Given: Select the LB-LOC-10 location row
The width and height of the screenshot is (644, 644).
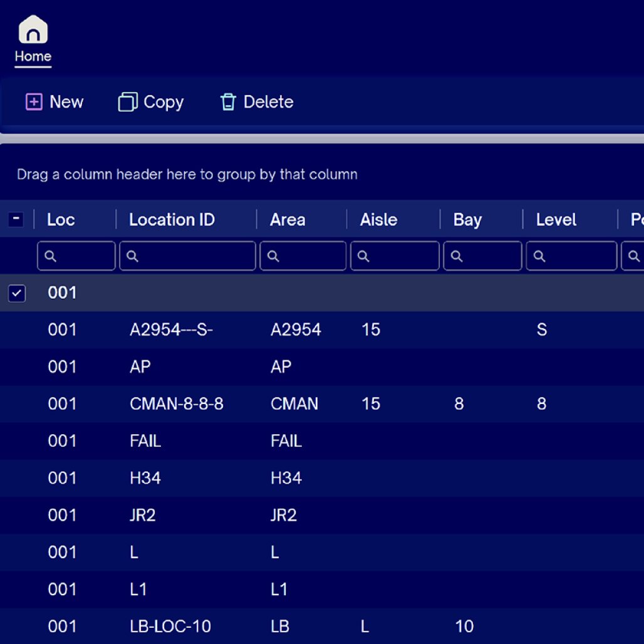Looking at the screenshot, I should click(170, 626).
